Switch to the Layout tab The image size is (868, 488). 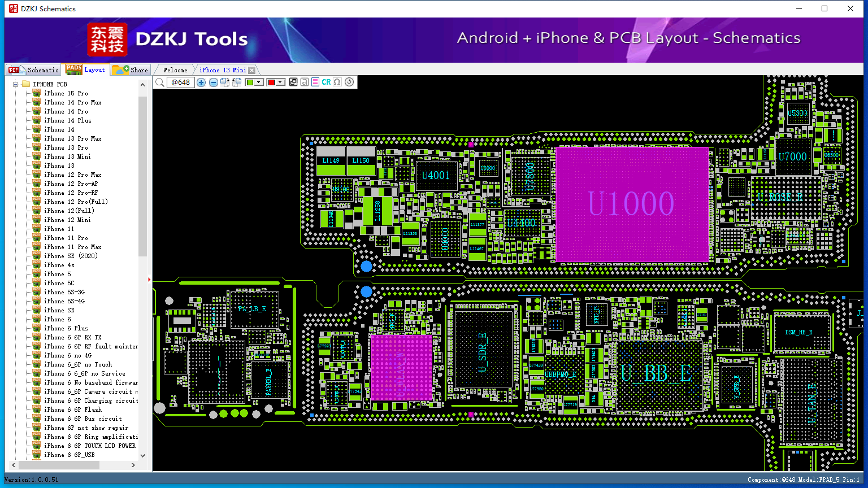click(x=85, y=69)
